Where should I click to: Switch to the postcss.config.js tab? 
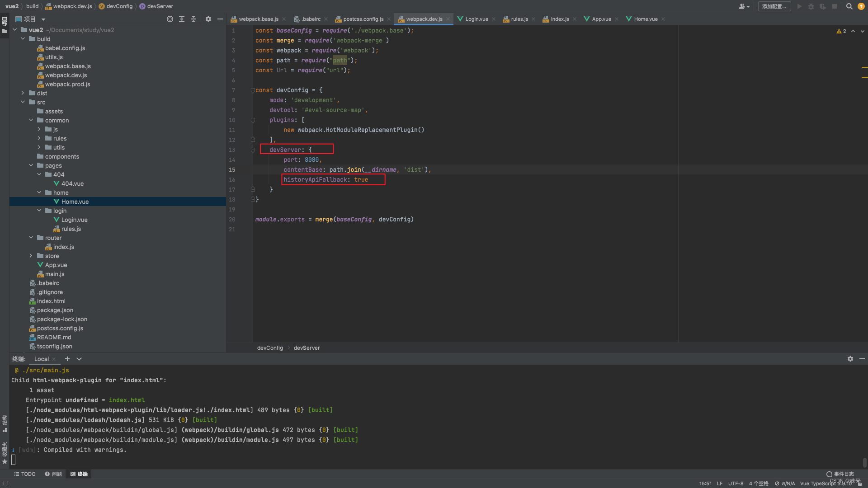363,19
